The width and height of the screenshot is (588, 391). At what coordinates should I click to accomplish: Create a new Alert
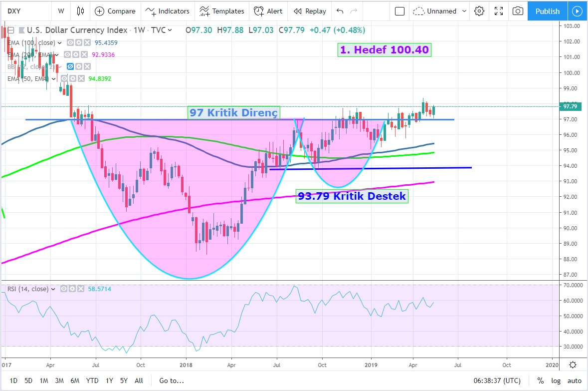(268, 11)
